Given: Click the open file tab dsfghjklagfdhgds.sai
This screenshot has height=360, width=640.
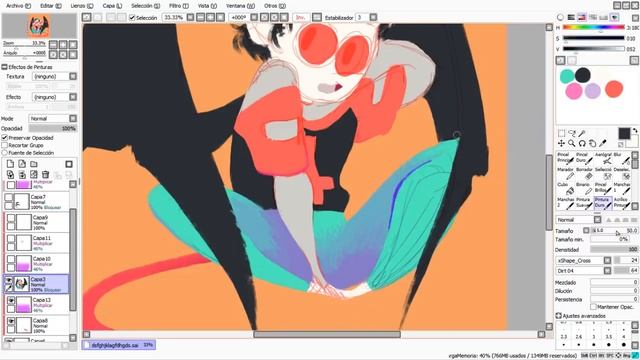Looking at the screenshot, I should coord(118,345).
